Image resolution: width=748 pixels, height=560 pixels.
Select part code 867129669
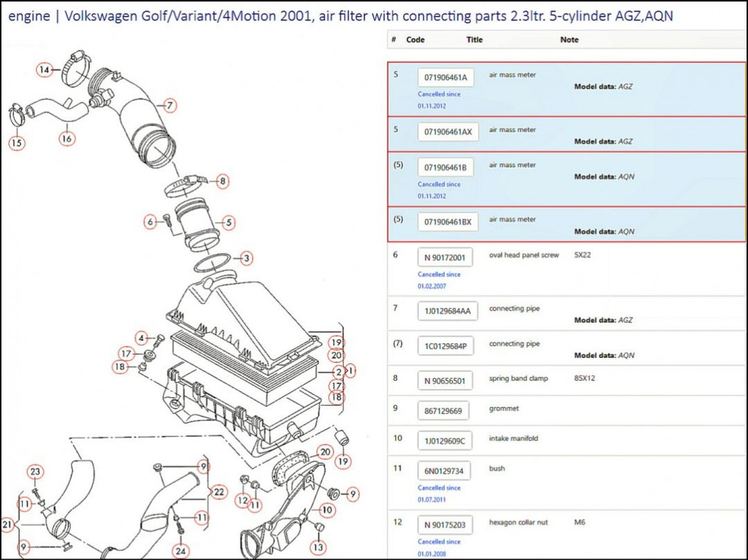(444, 411)
